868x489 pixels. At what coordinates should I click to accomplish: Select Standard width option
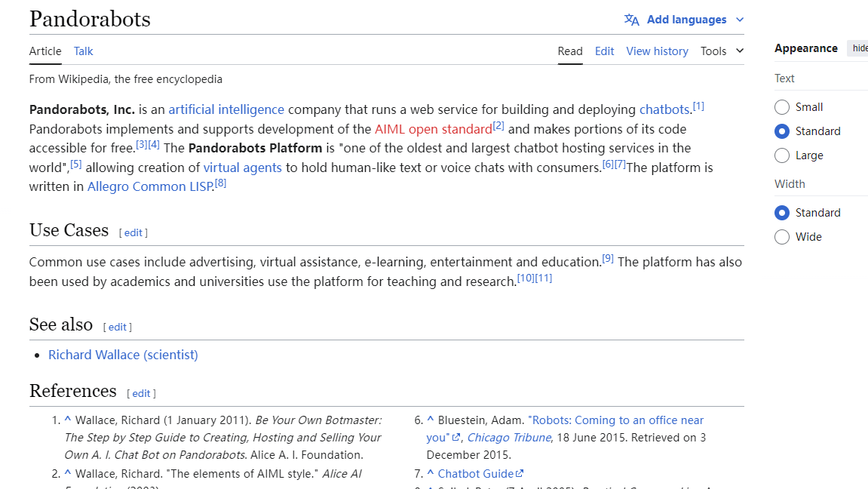point(781,213)
